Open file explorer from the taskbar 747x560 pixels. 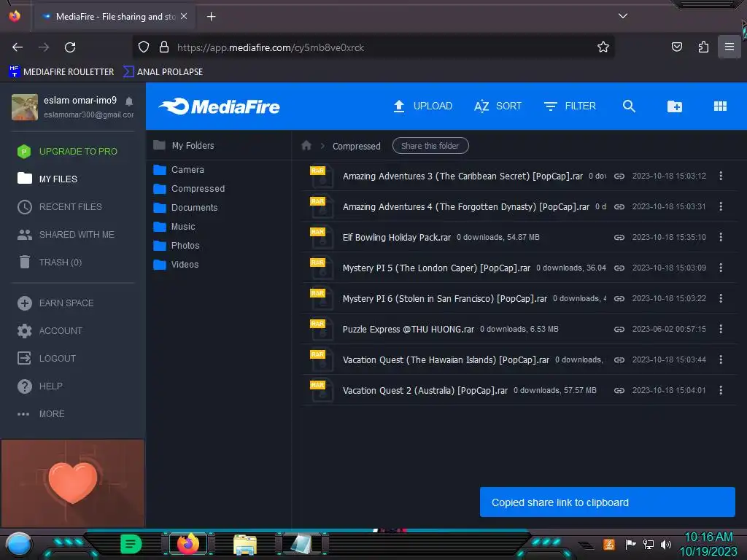245,544
